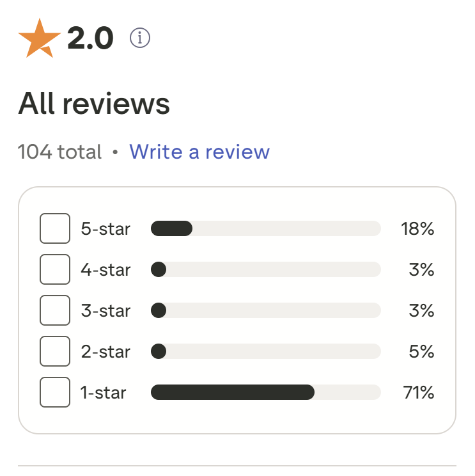Click the 104 total reviews count

pyautogui.click(x=59, y=152)
